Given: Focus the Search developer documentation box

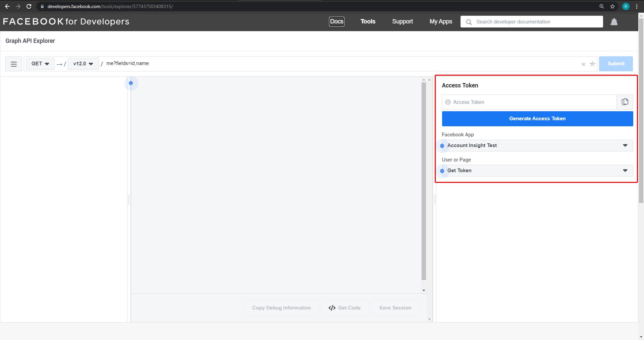Looking at the screenshot, I should [x=532, y=22].
